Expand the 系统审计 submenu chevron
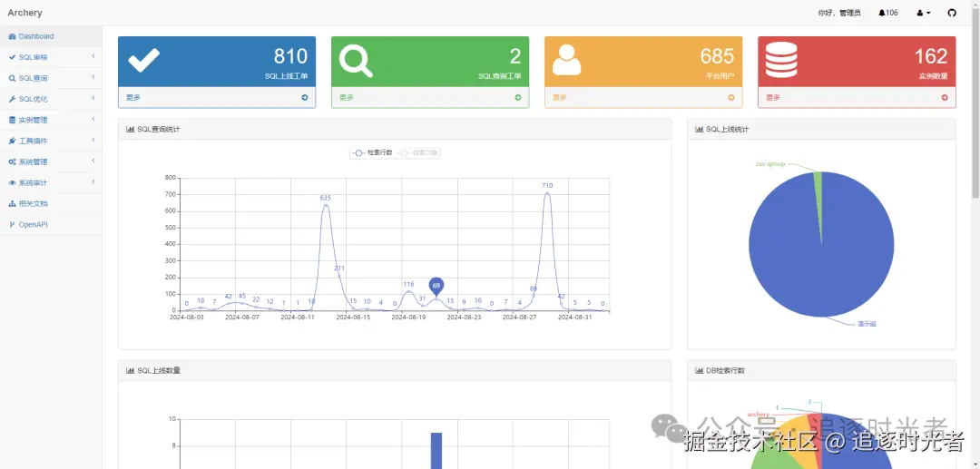The image size is (980, 469). click(93, 182)
